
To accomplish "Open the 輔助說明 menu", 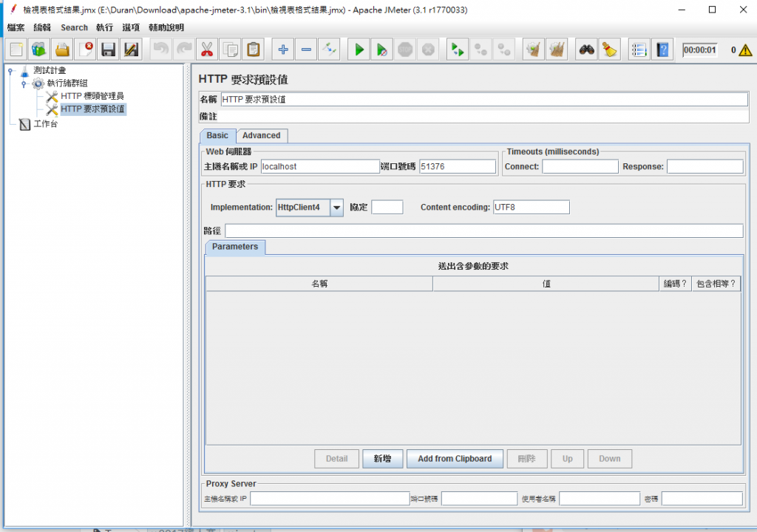I will (166, 27).
